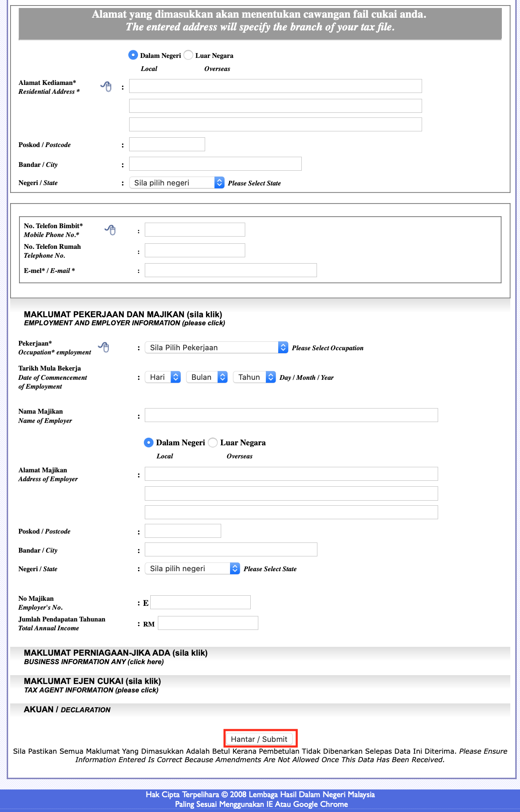Open the Sila Pilih Pekerjaan dropdown
The width and height of the screenshot is (520, 812).
216,347
